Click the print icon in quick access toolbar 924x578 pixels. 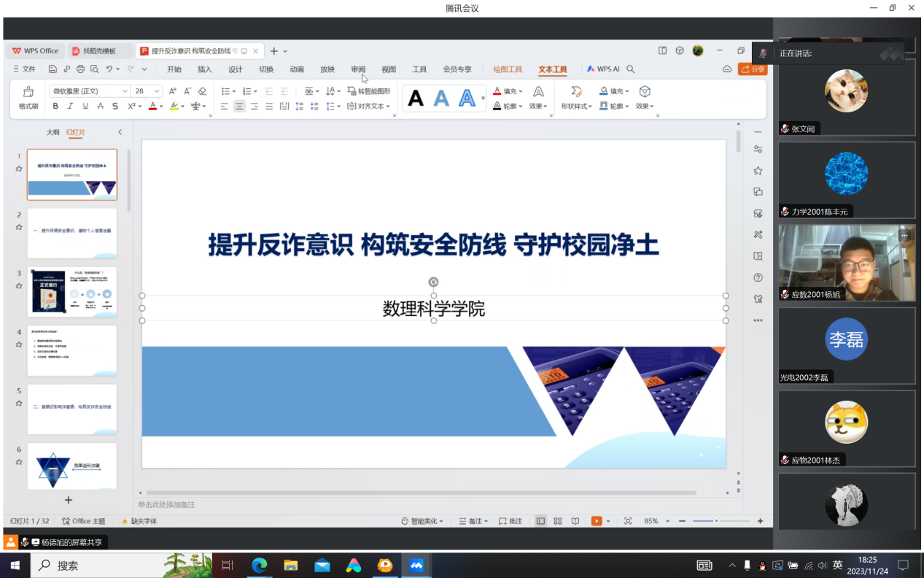pyautogui.click(x=79, y=69)
